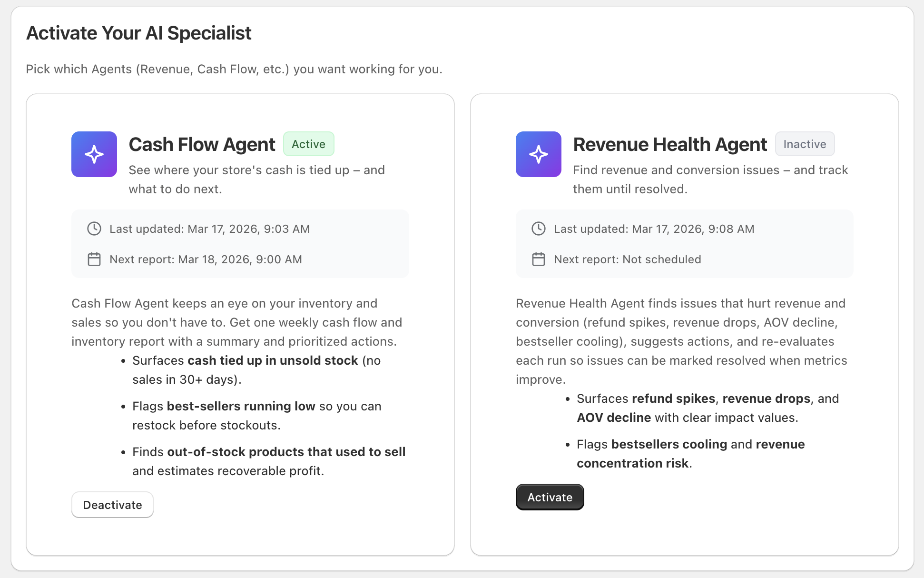
Task: Select the Revenue Health Agent title
Action: click(669, 144)
